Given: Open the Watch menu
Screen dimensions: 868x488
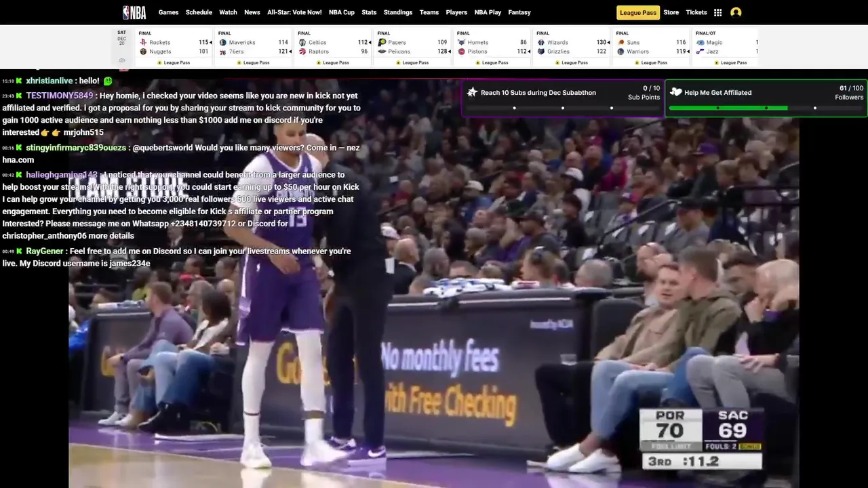Looking at the screenshot, I should (229, 12).
